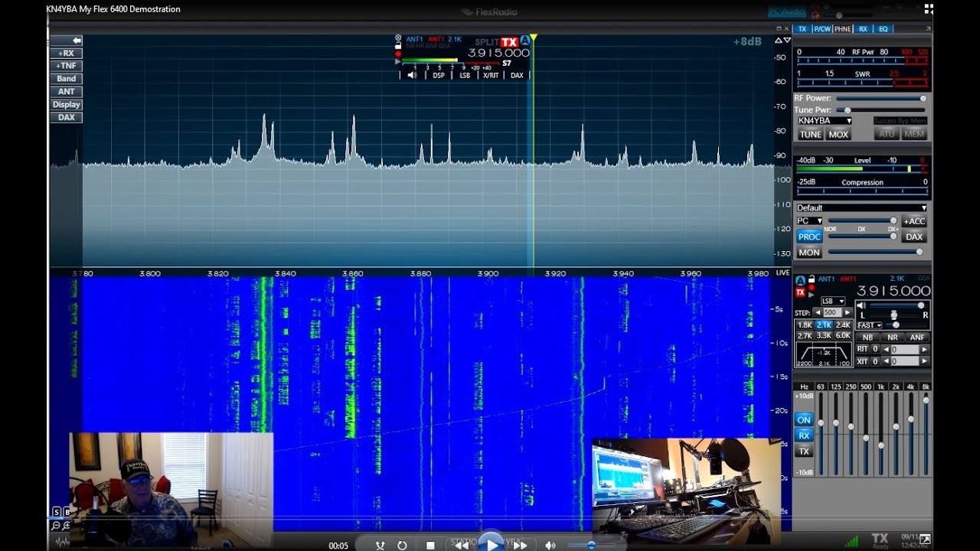The height and width of the screenshot is (551, 980).
Task: Click the S icon at the waterfall corner
Action: 56,511
